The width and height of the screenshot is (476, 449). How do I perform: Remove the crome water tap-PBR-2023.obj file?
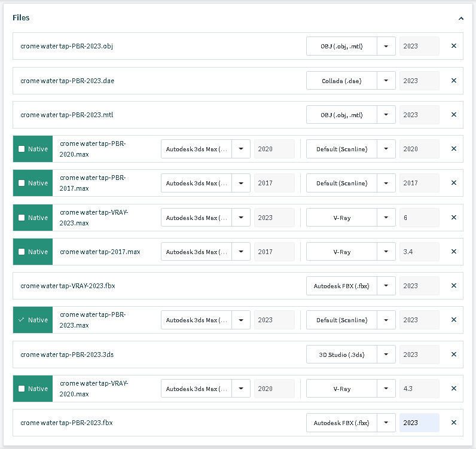coord(453,46)
